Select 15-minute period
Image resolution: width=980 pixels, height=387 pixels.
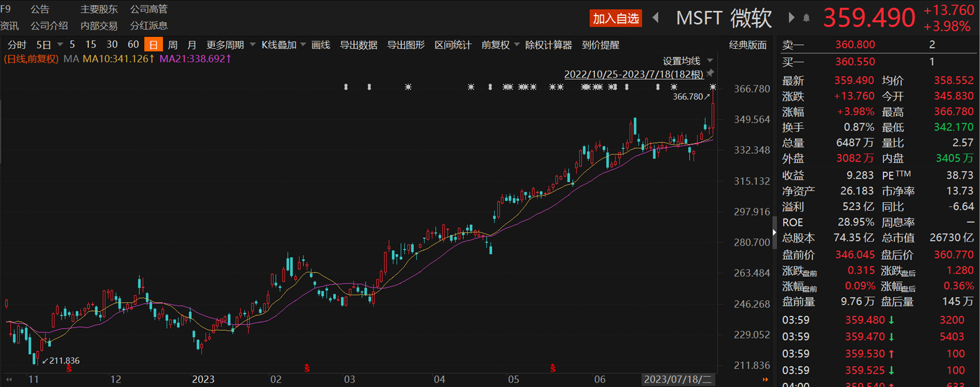[x=91, y=44]
